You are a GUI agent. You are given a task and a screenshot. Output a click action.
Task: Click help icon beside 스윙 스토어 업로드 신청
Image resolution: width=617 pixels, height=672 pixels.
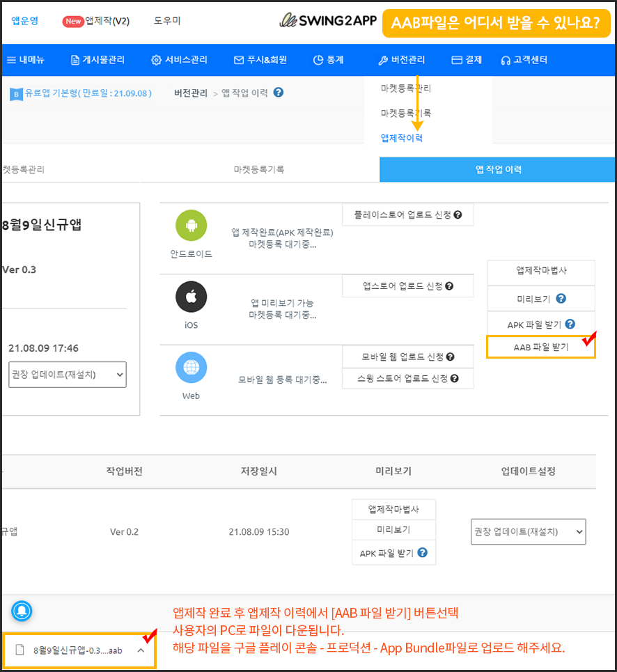pos(454,378)
